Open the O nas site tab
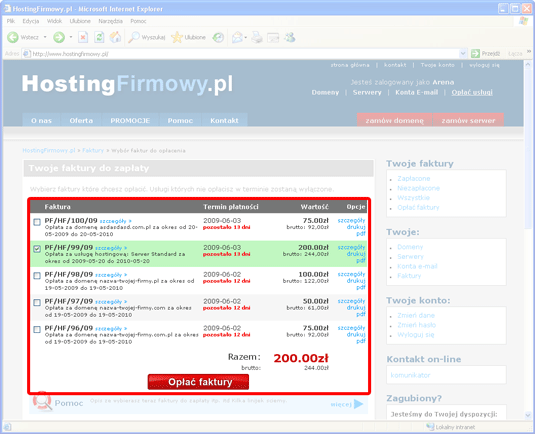This screenshot has width=535, height=434. tap(41, 120)
